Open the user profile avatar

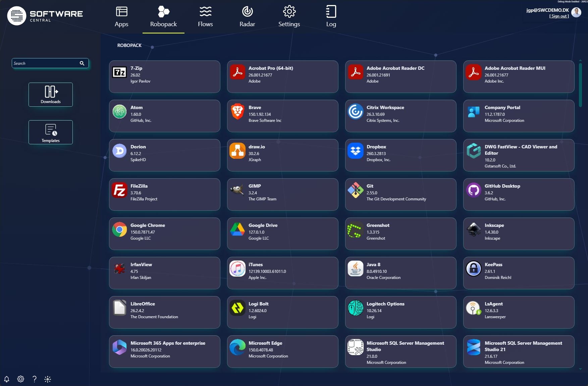pyautogui.click(x=576, y=12)
